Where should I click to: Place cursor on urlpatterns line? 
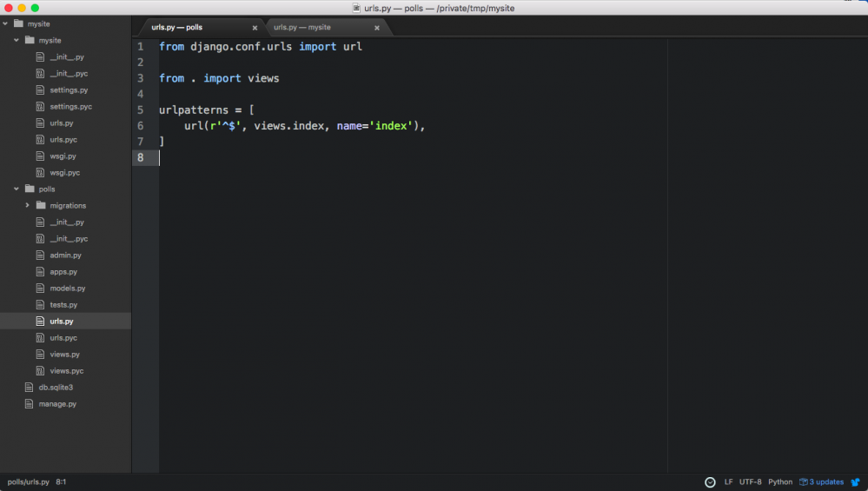pos(207,109)
